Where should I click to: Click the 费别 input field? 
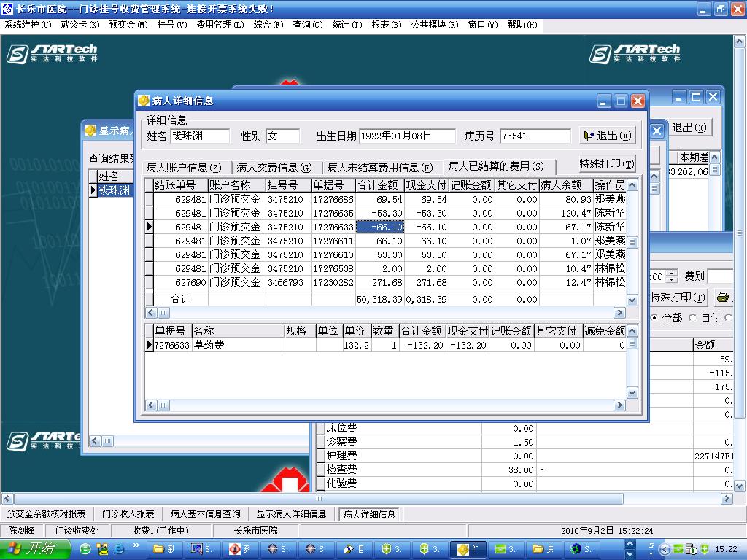(721, 276)
